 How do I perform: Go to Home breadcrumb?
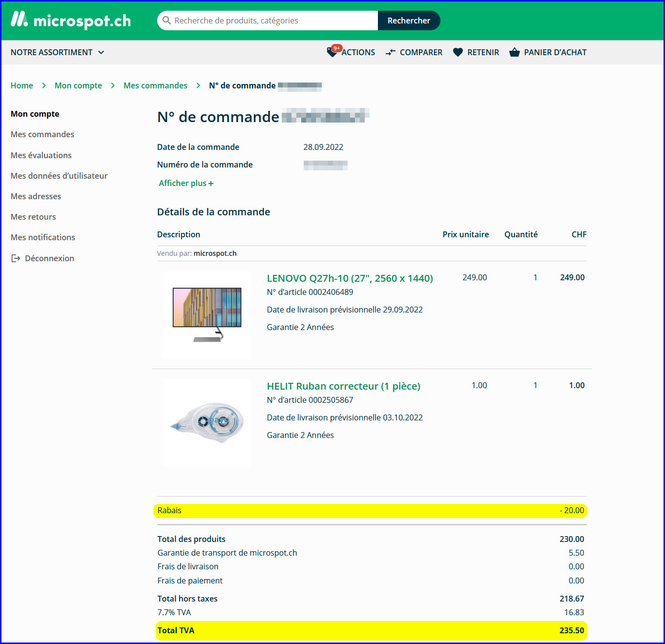pos(22,85)
